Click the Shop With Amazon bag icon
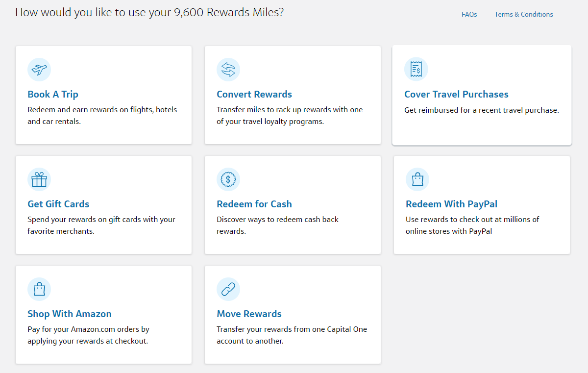Viewport: 588px width, 373px height. (39, 289)
